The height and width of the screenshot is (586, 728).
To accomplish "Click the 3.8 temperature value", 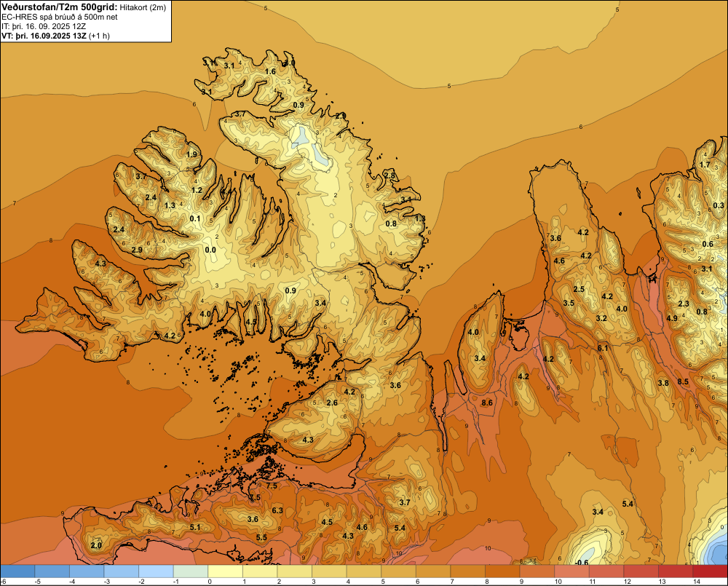I will [x=663, y=383].
